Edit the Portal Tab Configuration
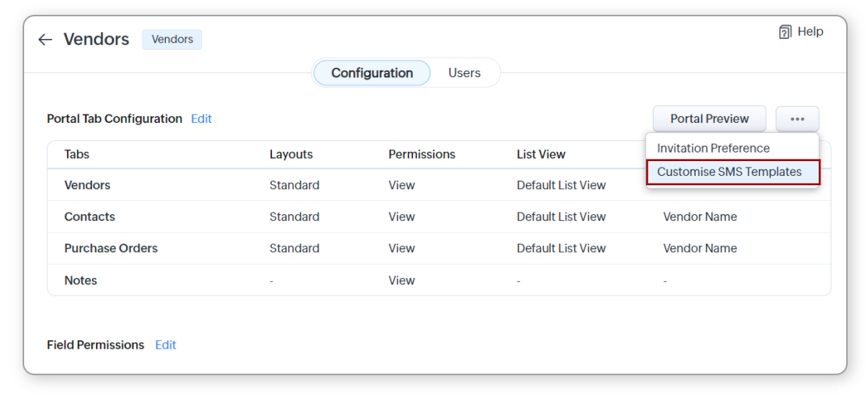 (x=202, y=119)
